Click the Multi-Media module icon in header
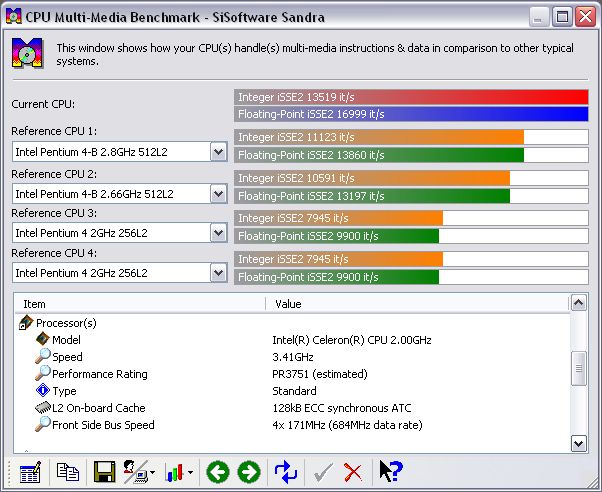Screen dimensions: 602x492 27,53
